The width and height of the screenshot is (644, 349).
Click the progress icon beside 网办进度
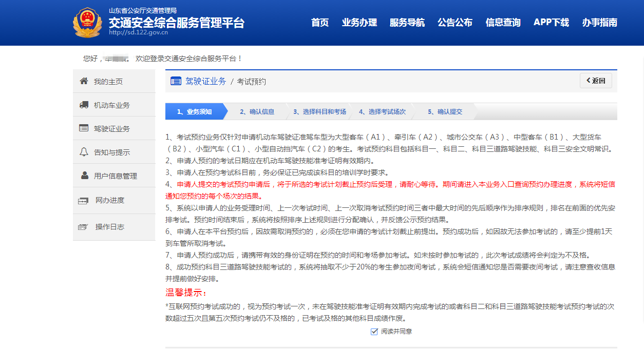pyautogui.click(x=83, y=201)
